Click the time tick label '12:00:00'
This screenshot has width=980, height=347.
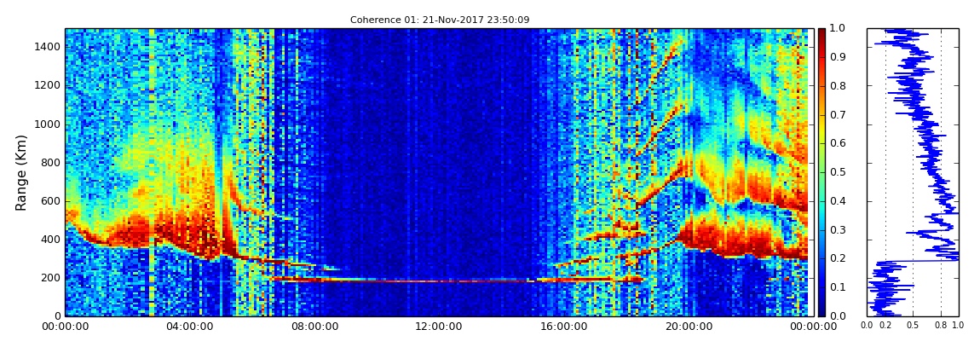(x=438, y=326)
